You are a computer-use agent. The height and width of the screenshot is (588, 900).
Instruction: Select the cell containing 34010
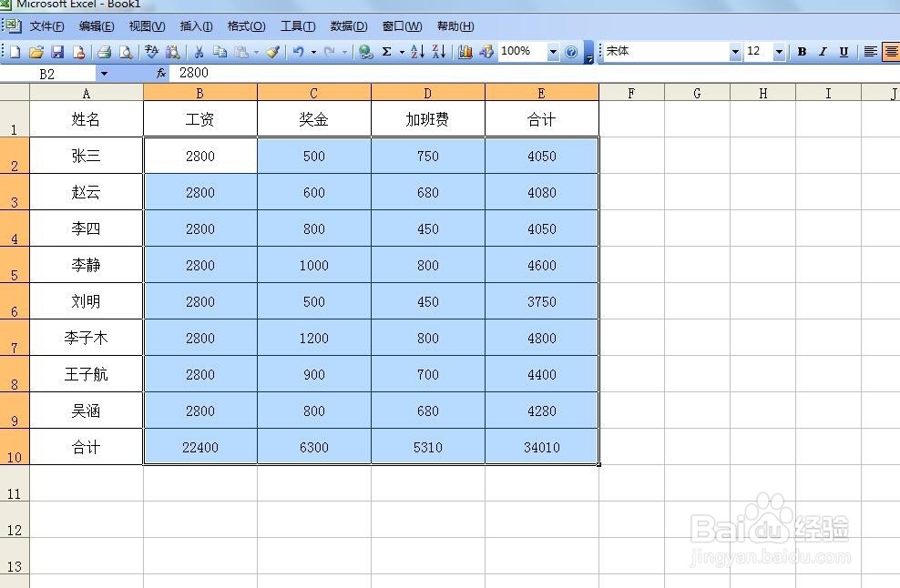[x=542, y=447]
